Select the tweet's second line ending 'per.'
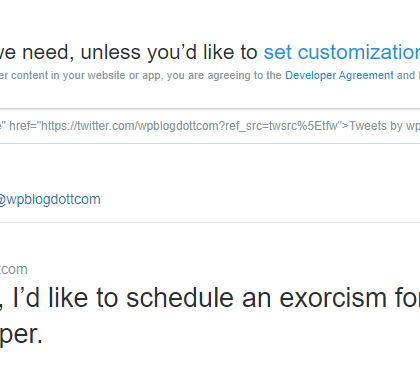 pyautogui.click(x=21, y=335)
